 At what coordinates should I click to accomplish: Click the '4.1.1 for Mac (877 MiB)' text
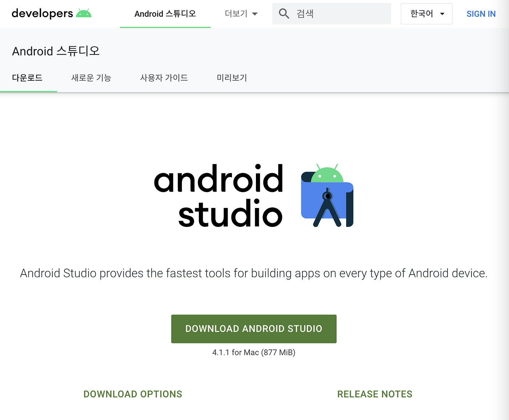(254, 352)
